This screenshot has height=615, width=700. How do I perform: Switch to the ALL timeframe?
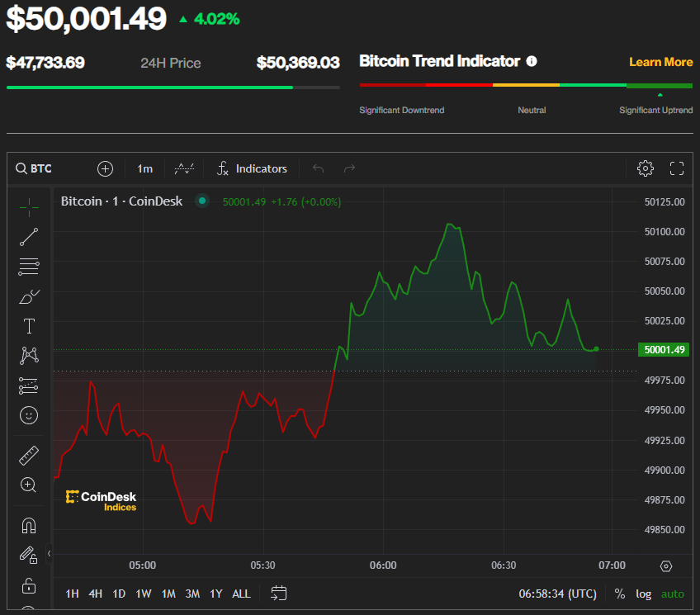coord(241,594)
